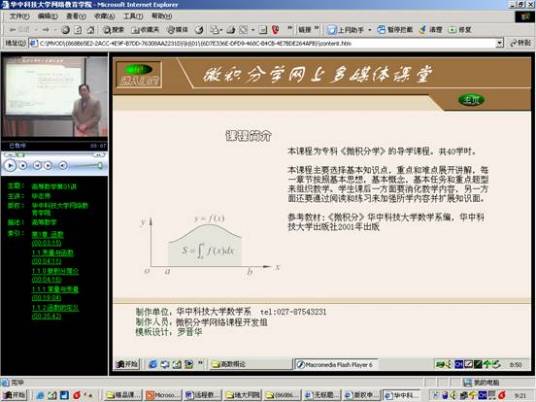This screenshot has height=402, width=536.
Task: Click the Windows 开始 Start button on the outer taskbar
Action: 14,395
